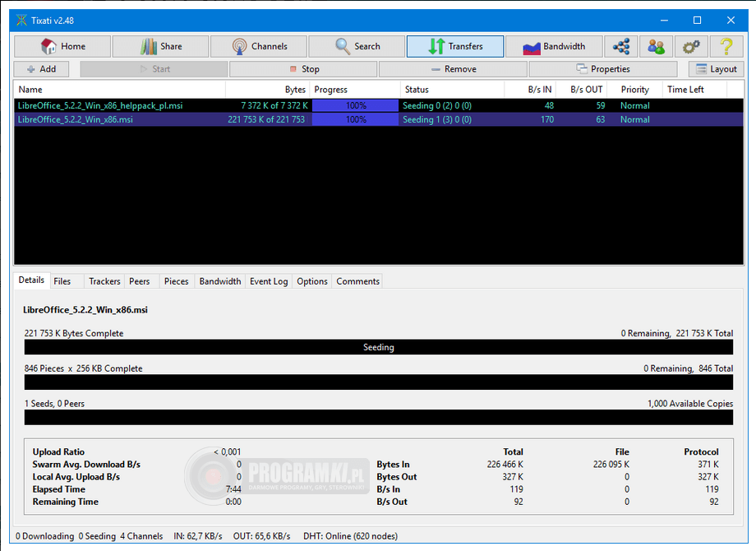Click the Start transfer button

coord(154,69)
